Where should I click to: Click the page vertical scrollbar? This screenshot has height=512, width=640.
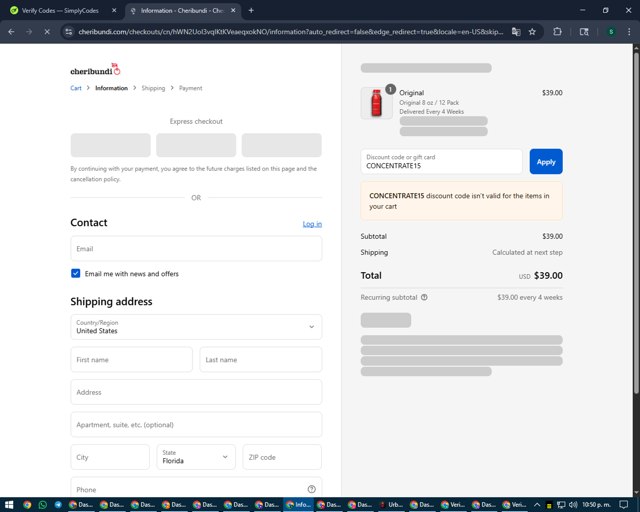[636, 223]
